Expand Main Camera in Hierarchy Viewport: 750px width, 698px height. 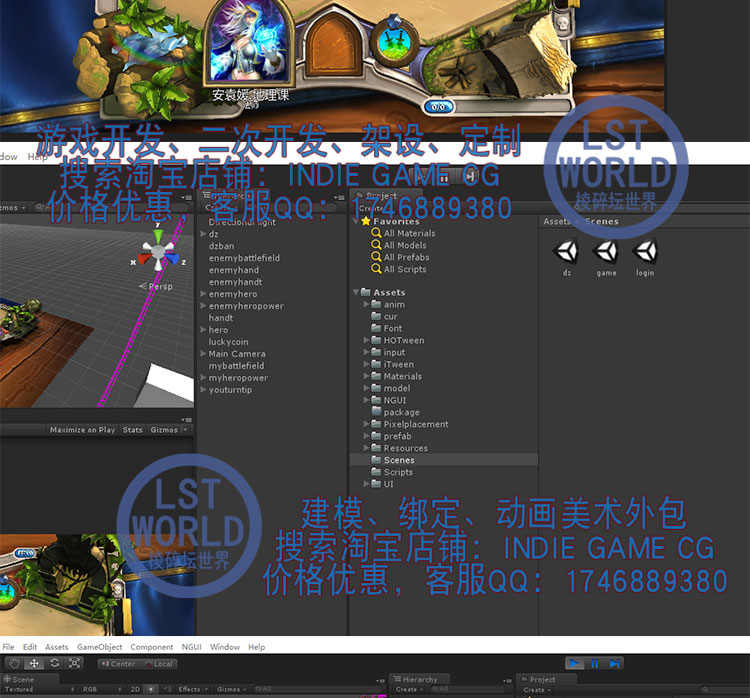pyautogui.click(x=203, y=354)
